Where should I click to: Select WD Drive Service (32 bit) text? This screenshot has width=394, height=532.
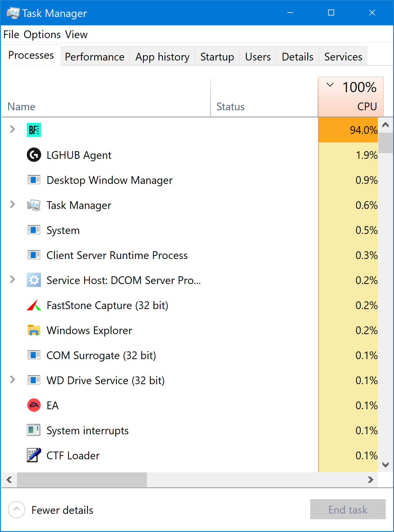point(106,381)
